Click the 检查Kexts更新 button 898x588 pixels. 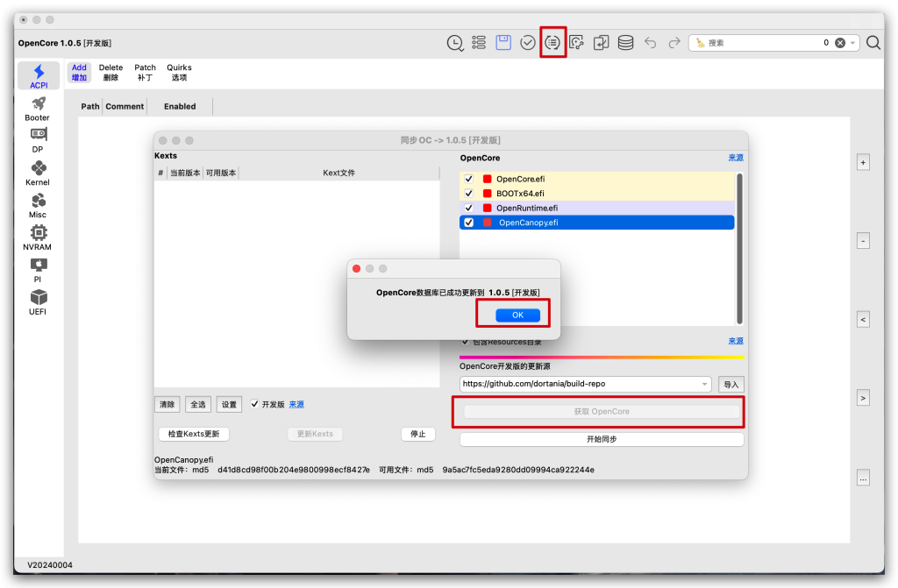tap(194, 434)
